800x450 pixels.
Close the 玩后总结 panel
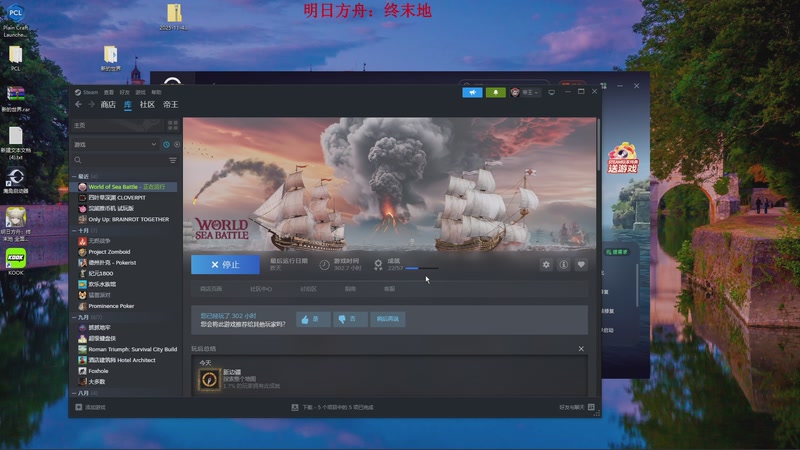(581, 348)
